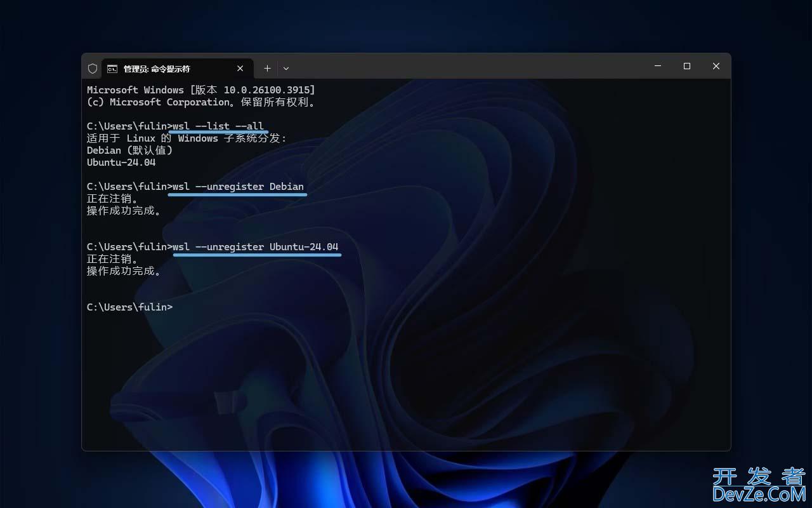812x508 pixels.
Task: Click the wsl --list --all command
Action: (218, 126)
